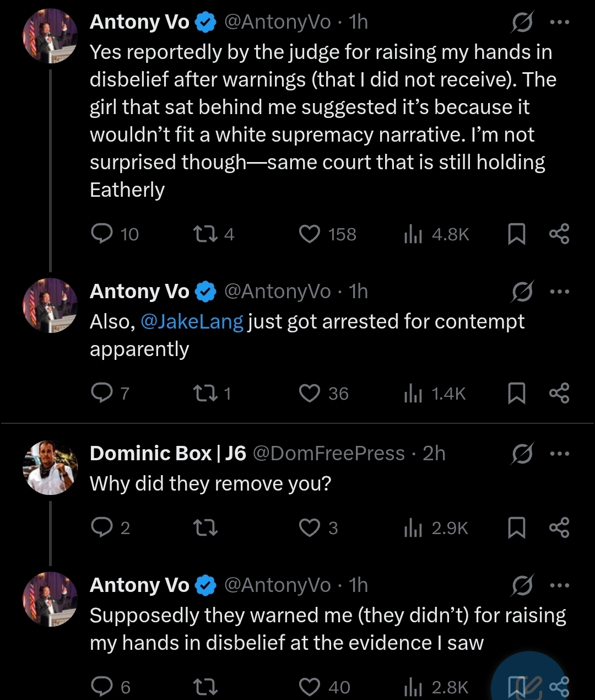Viewport: 595px width, 700px height.
Task: Open more options on Dominic Box's tweet
Action: coord(560,454)
